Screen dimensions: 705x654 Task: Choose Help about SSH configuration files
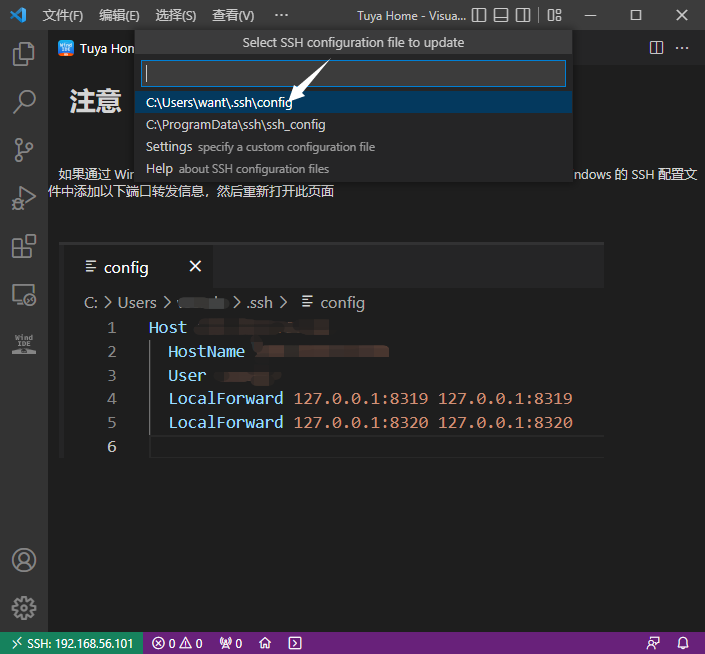[x=353, y=169]
